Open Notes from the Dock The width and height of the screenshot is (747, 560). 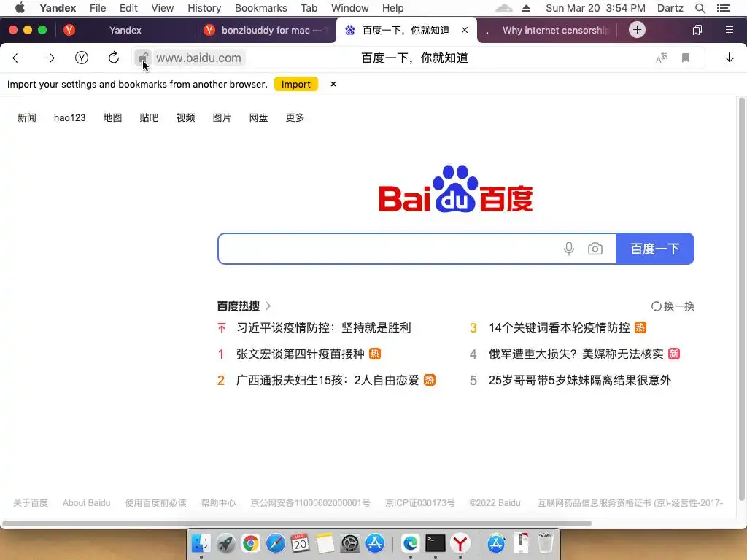325,543
